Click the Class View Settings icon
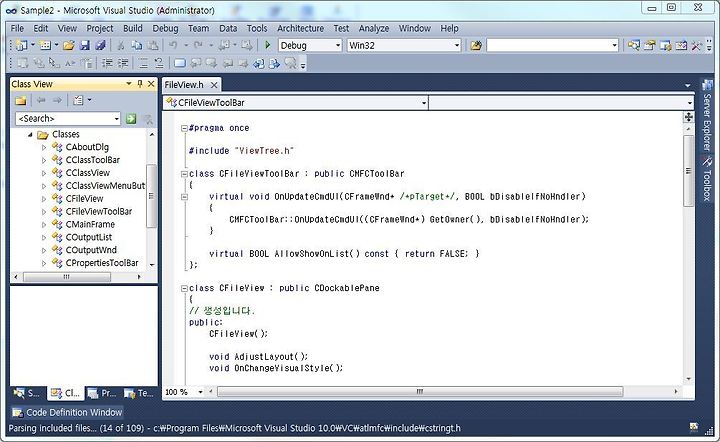This screenshot has height=442, width=720. 79,100
